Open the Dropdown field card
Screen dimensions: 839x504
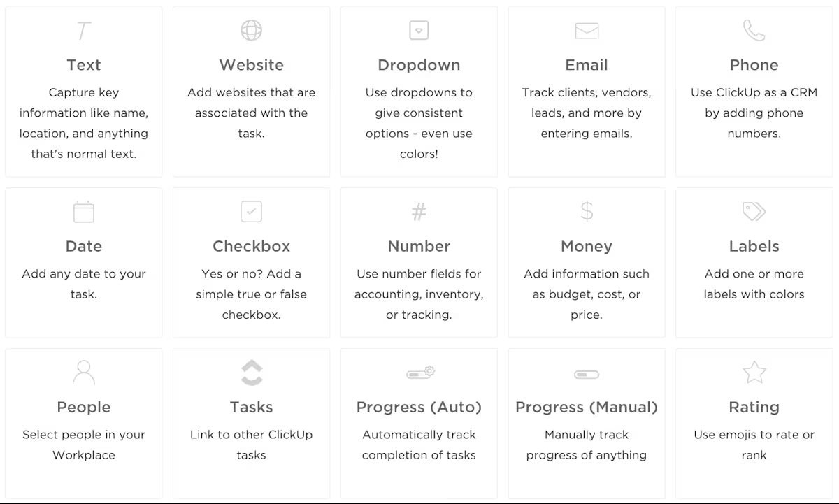[x=419, y=91]
